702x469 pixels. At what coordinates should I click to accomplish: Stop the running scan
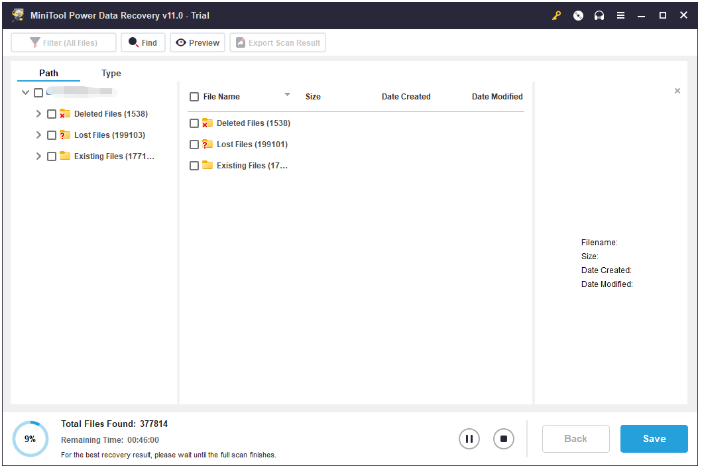(503, 439)
